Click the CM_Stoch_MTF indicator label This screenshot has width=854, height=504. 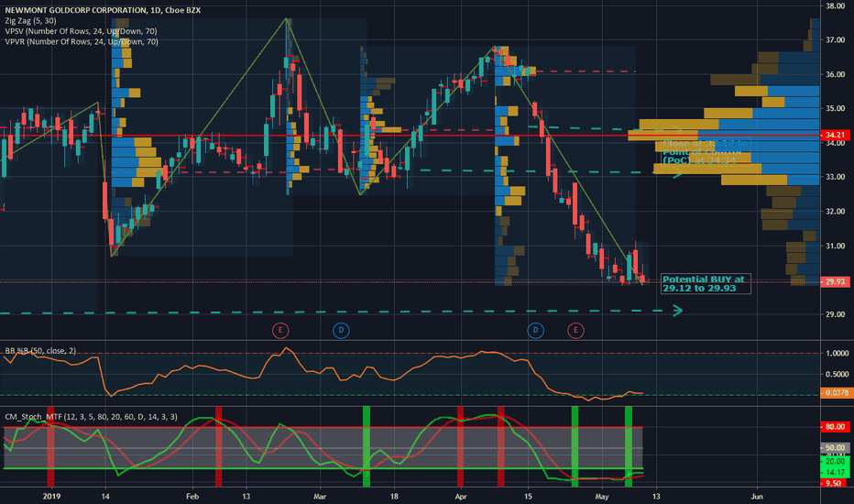click(91, 417)
